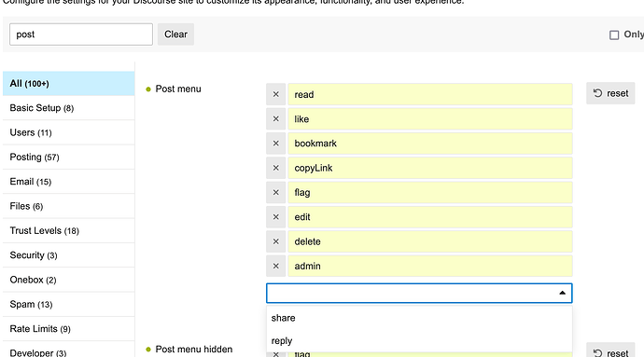Click the 'bookmark' value field
644x357 pixels.
(430, 144)
